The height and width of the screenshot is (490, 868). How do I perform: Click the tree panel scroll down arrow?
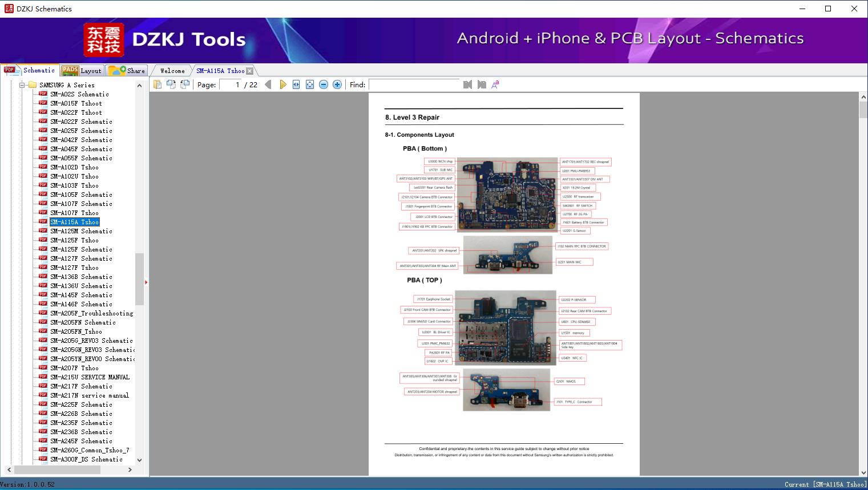click(139, 460)
